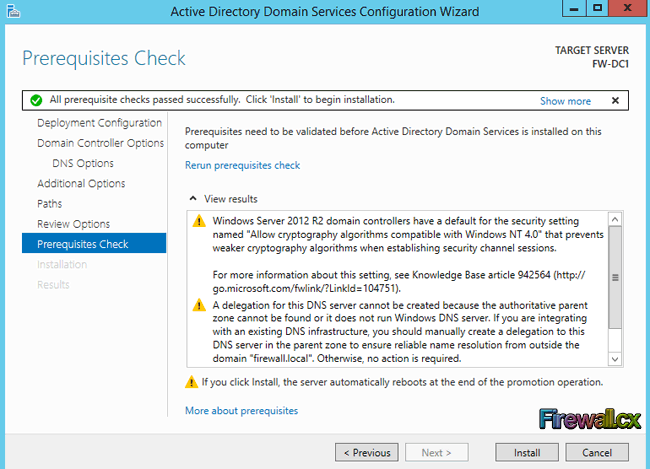Minimize the wizard window

(x=574, y=8)
